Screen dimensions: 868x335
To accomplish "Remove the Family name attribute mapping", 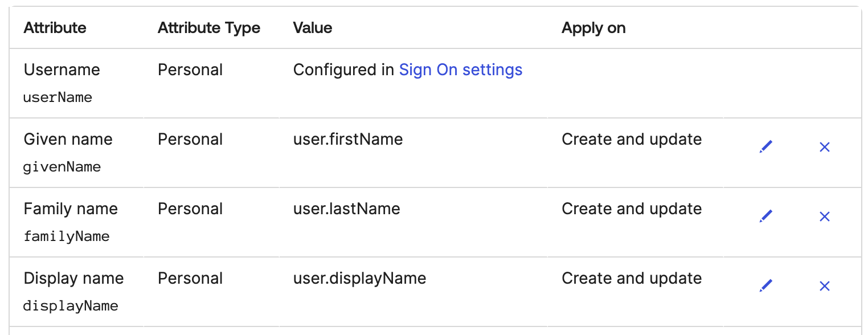I will coord(824,216).
